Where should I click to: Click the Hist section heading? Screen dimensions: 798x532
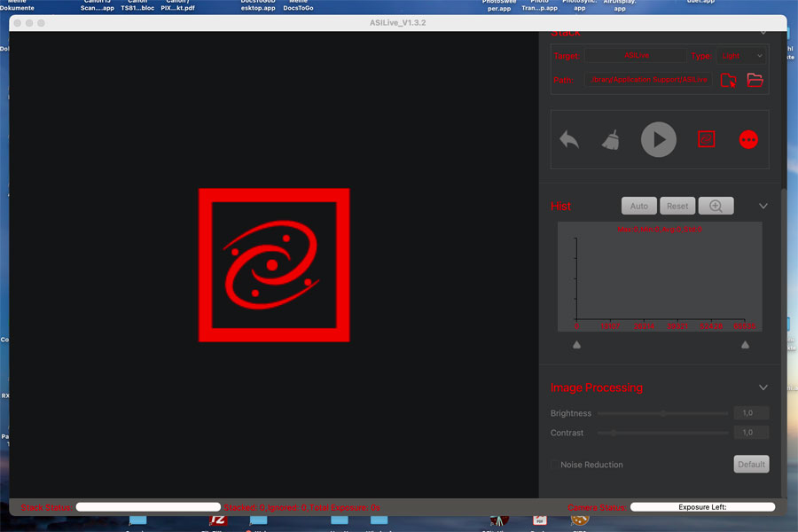click(x=560, y=207)
